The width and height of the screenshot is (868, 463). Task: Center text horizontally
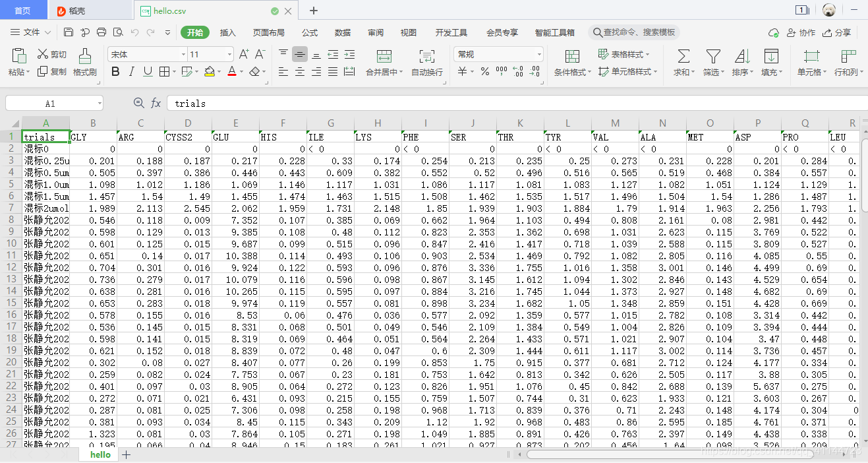pos(300,71)
